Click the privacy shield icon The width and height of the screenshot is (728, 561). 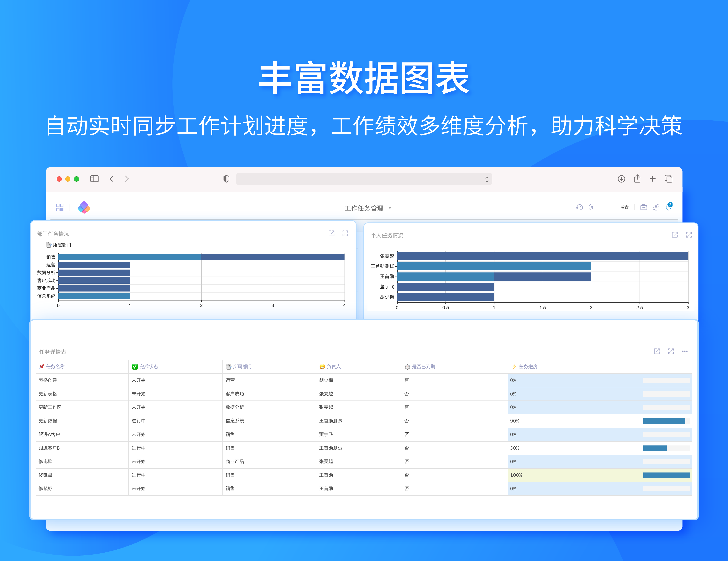pos(226,179)
